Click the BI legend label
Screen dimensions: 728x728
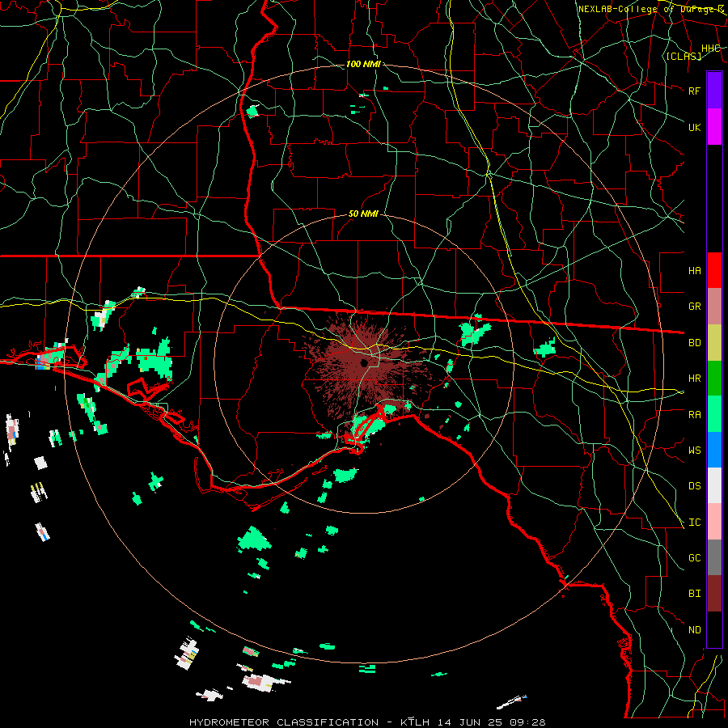pos(694,594)
